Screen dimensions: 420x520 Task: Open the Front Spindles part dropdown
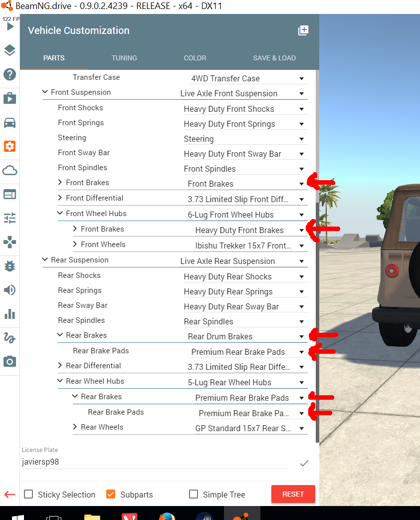pos(245,169)
